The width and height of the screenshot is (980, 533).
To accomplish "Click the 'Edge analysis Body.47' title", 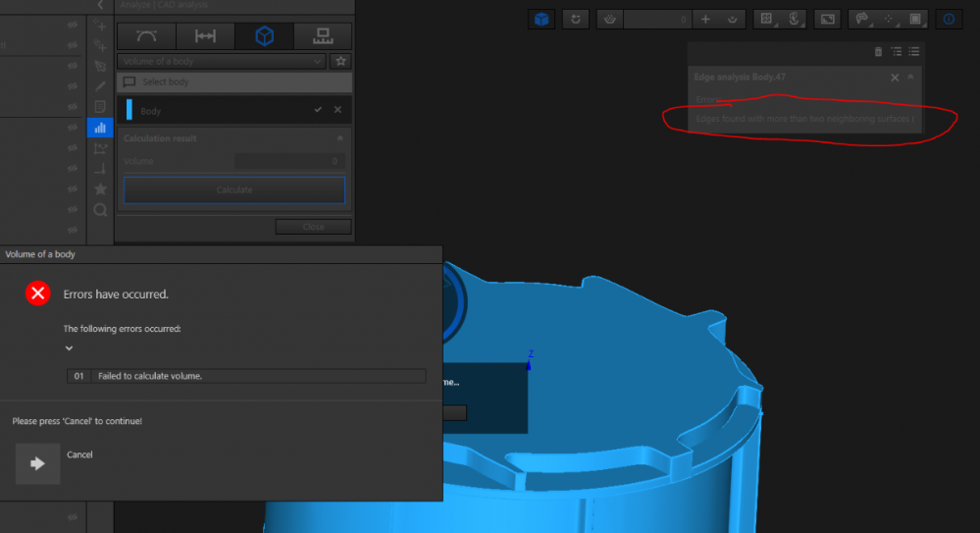I will (740, 77).
